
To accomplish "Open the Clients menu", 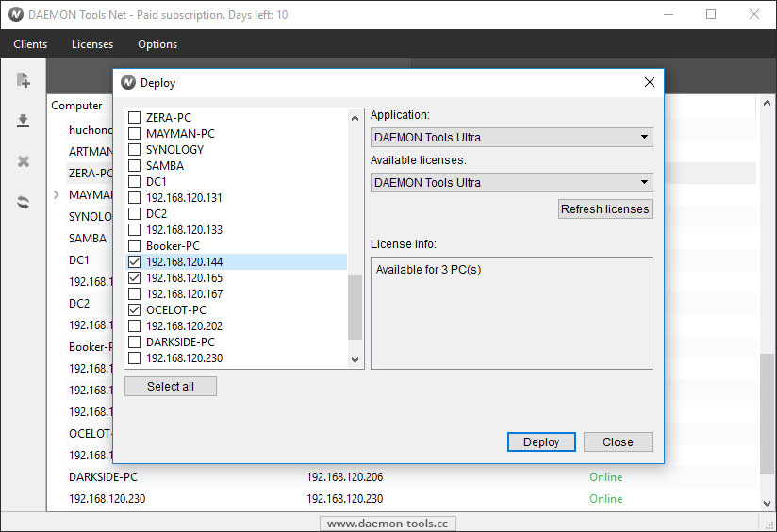I will coord(30,44).
